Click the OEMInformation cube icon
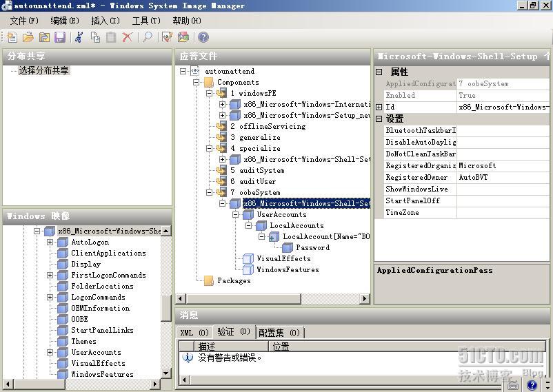This screenshot has height=392, width=553. pyautogui.click(x=63, y=308)
